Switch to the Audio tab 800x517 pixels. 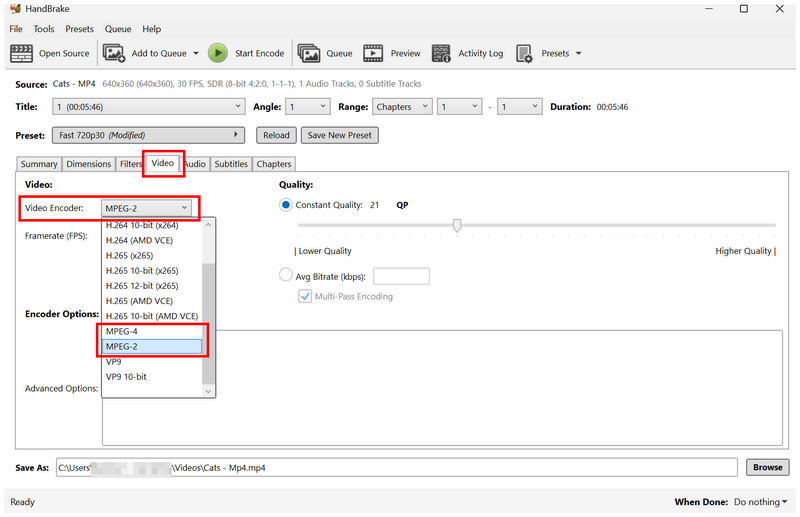point(195,164)
